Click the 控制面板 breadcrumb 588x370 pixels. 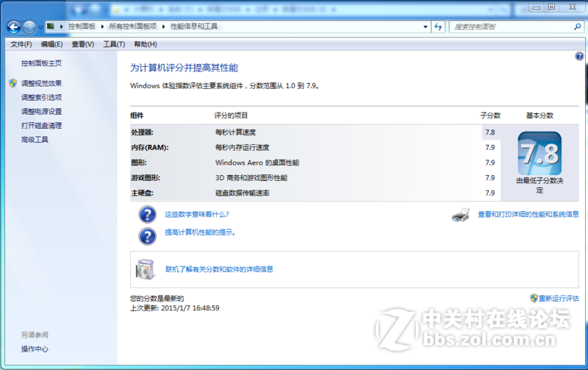coord(82,26)
